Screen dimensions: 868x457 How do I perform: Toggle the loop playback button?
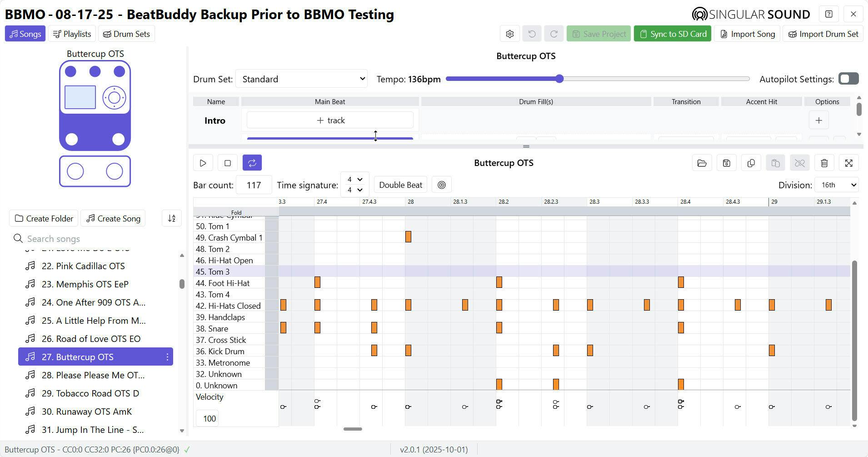(252, 163)
